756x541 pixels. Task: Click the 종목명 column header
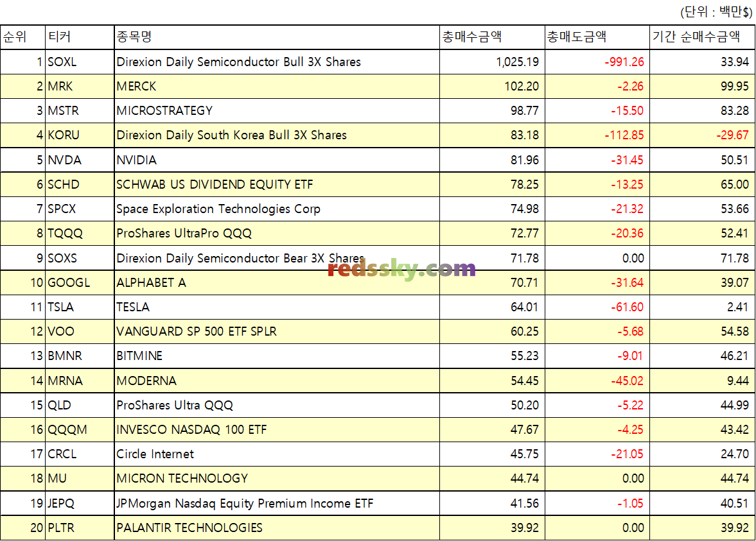click(x=277, y=37)
